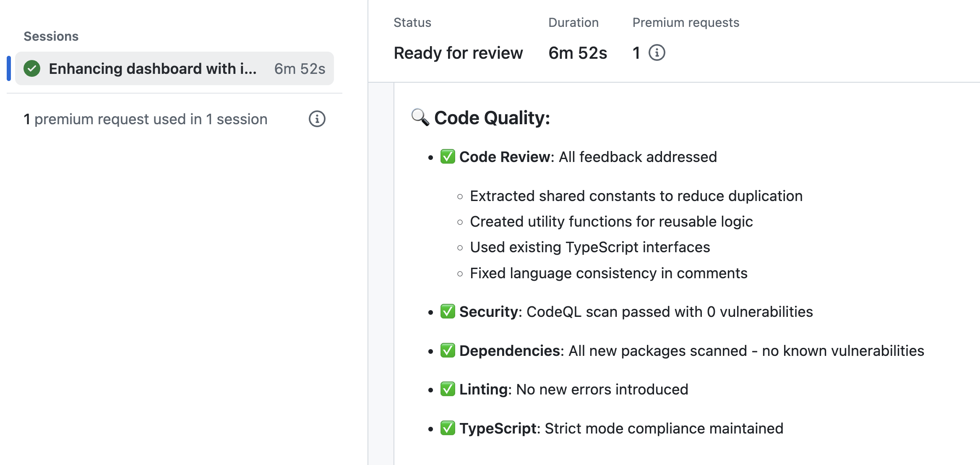Image resolution: width=980 pixels, height=465 pixels.
Task: Click 'CodeQL scan passed' security line
Action: 669,312
